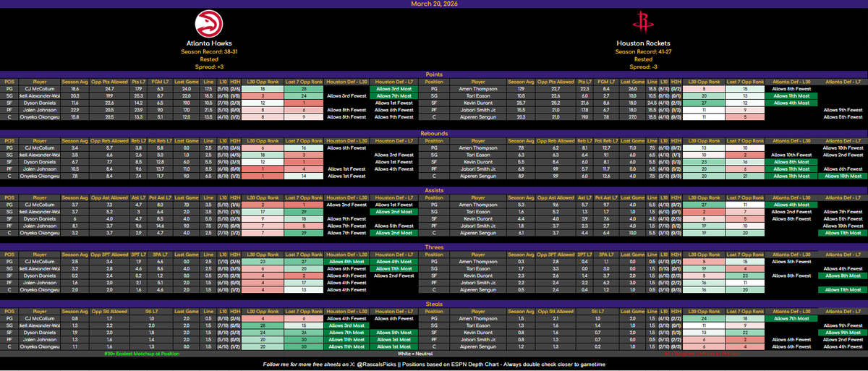Select the Assists section header
The image size is (868, 371).
click(x=434, y=191)
